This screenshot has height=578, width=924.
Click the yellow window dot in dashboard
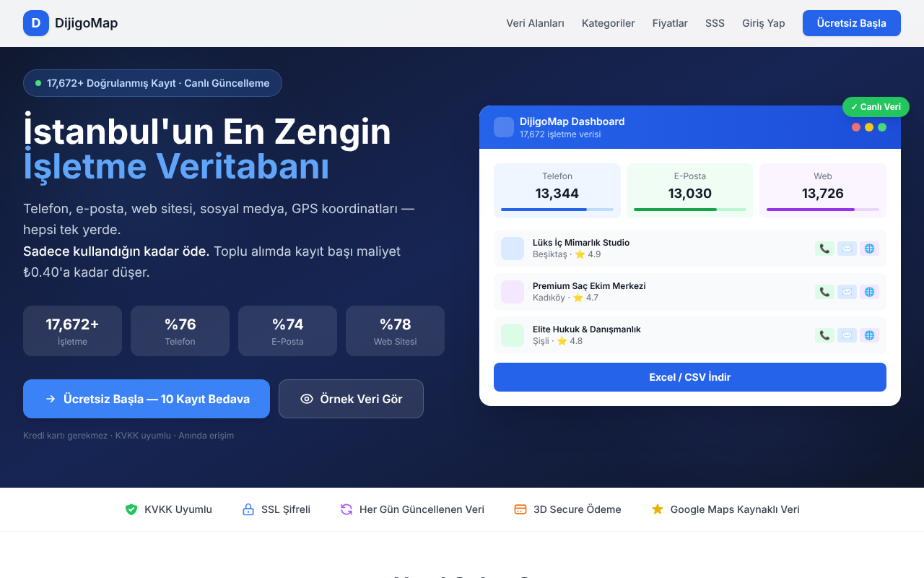click(869, 127)
